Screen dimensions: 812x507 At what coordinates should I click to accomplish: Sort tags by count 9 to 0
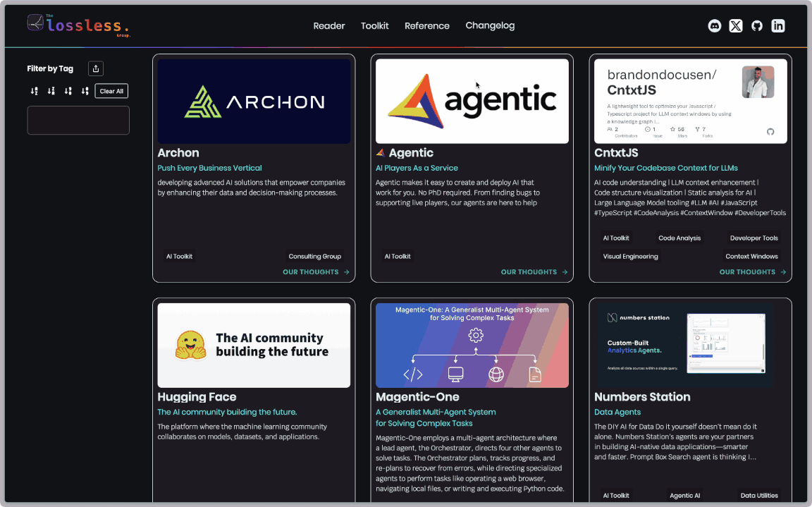tap(68, 91)
